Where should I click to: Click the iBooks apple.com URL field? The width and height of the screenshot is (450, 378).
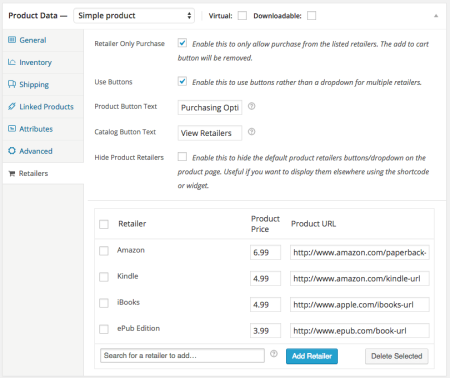coord(360,304)
